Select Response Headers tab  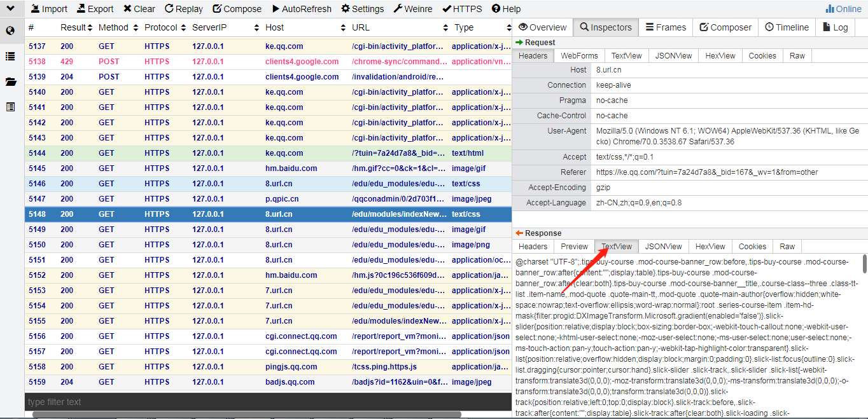tap(533, 247)
